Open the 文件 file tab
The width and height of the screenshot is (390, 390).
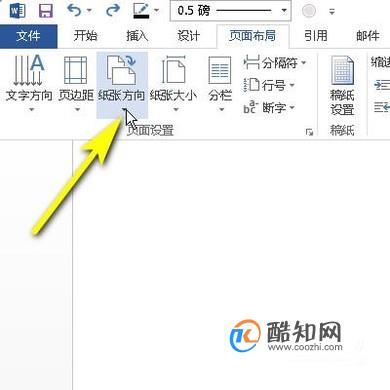(x=29, y=36)
